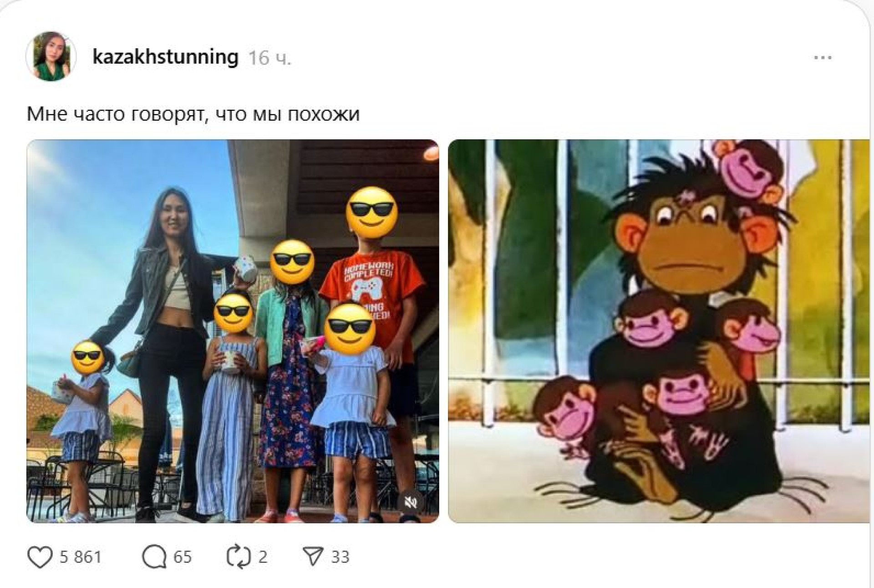Unmute the video using the speaker icon
The image size is (874, 588).
click(x=411, y=502)
